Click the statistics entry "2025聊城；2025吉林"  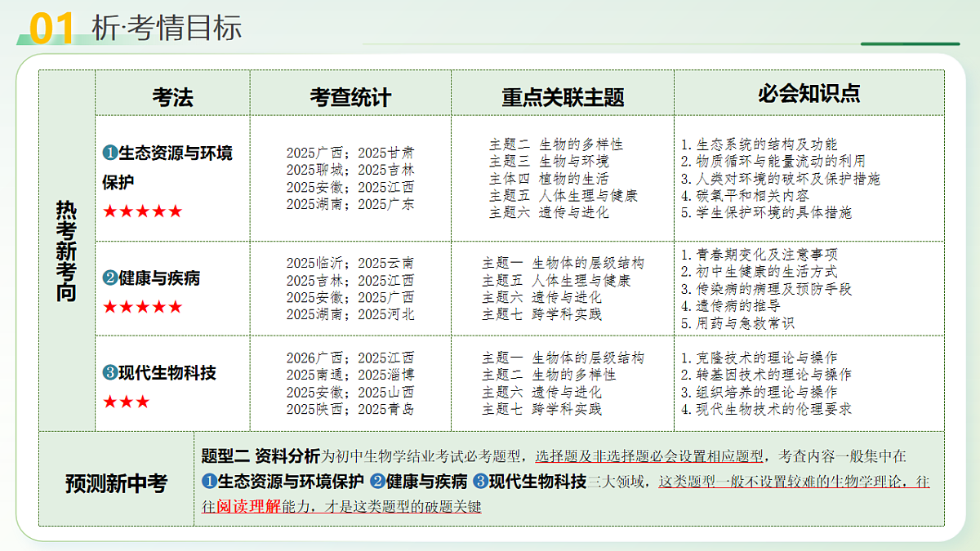(x=350, y=170)
